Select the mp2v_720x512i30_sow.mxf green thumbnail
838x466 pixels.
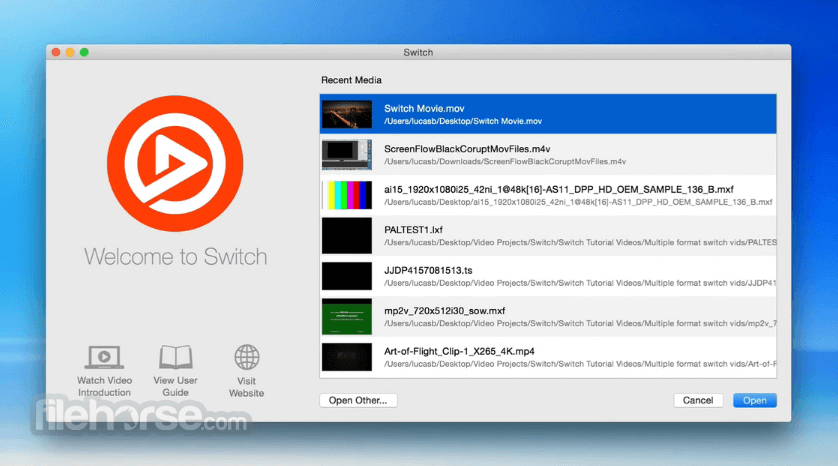(347, 316)
